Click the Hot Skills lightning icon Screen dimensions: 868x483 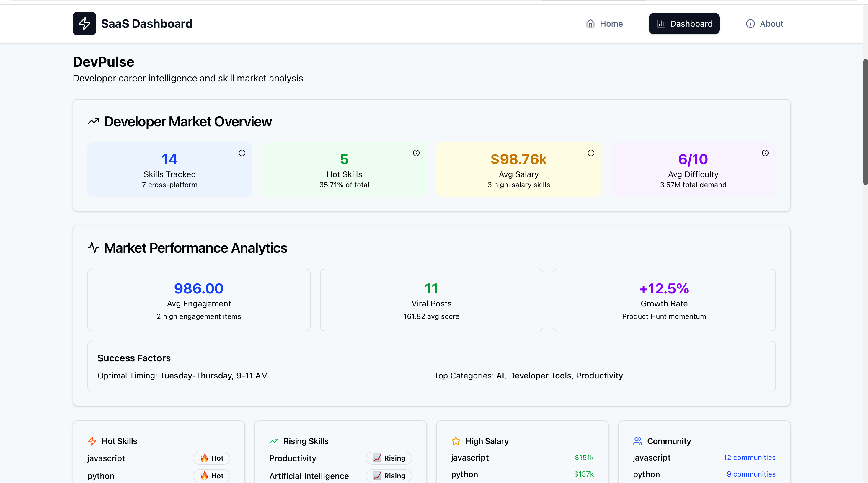(92, 441)
